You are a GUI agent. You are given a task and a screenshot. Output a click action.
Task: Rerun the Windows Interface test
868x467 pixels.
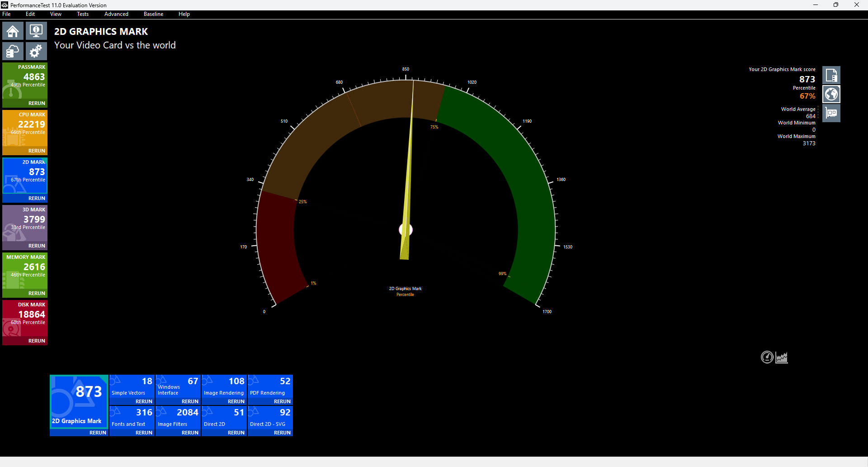click(190, 401)
